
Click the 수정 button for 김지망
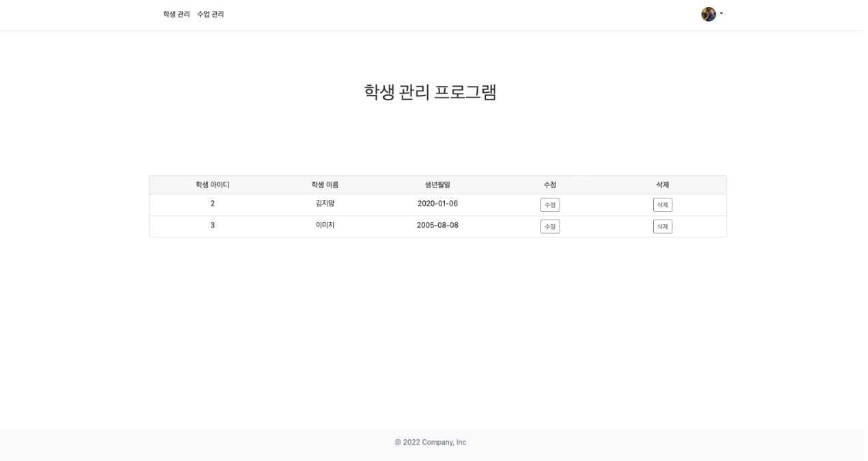point(550,205)
